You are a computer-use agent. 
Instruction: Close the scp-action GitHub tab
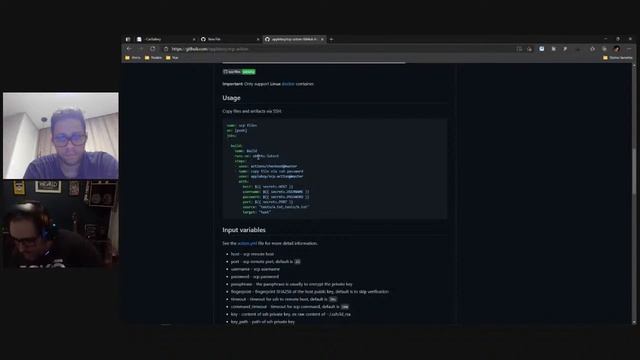point(322,39)
